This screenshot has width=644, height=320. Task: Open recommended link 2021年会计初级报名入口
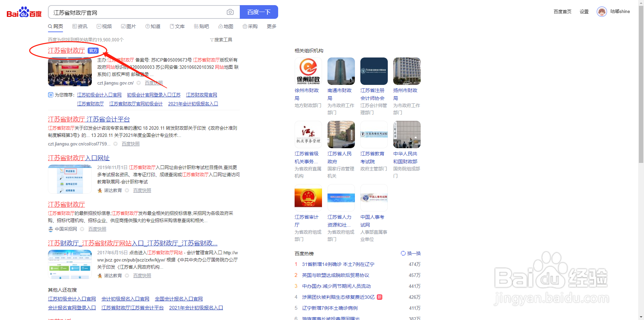tap(193, 104)
